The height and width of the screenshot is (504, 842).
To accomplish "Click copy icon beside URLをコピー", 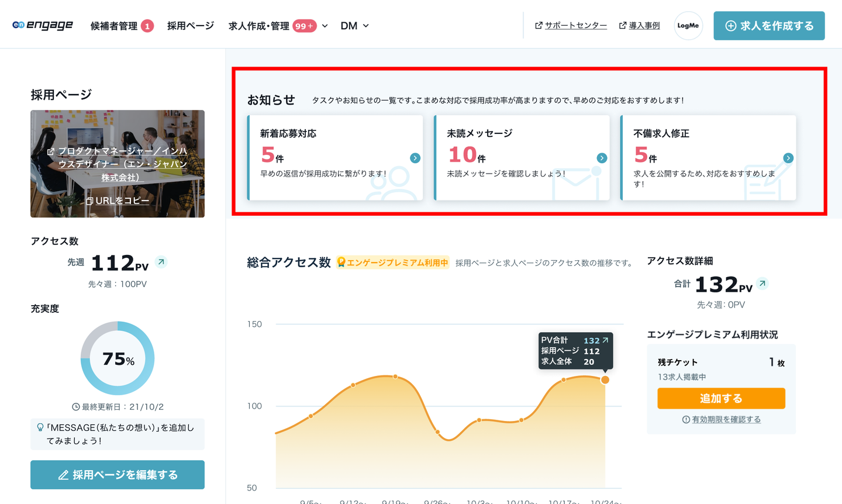I will [89, 201].
